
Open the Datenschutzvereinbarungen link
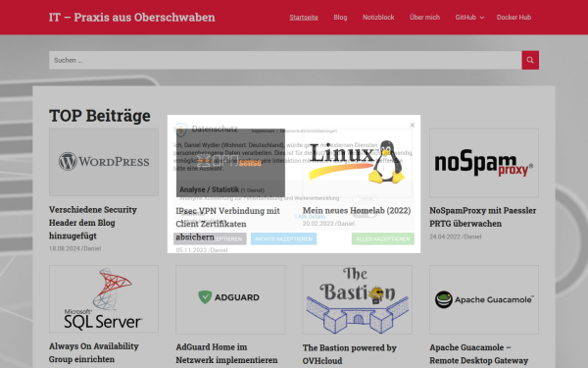tap(309, 131)
